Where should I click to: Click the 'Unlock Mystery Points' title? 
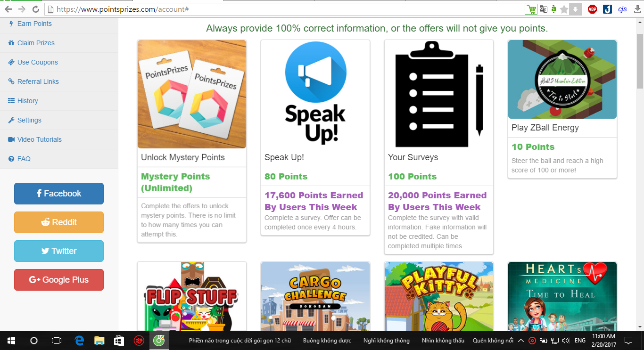click(x=183, y=157)
